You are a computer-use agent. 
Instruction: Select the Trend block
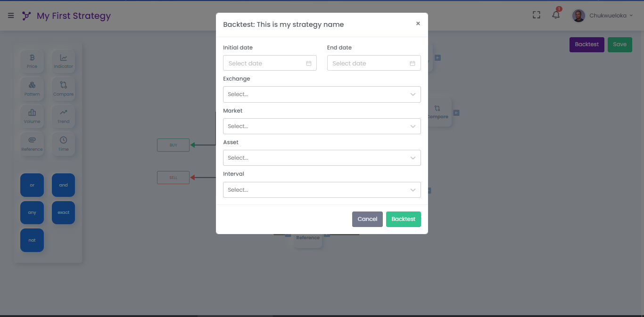[x=63, y=116]
